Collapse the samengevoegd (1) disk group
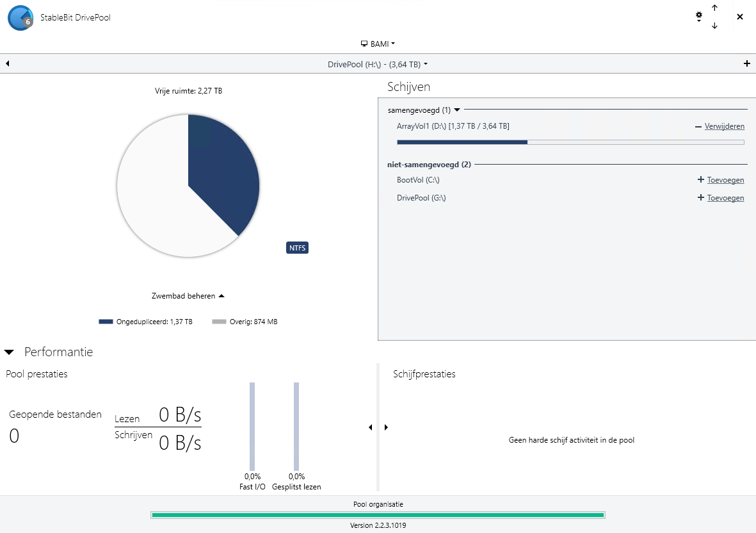756x533 pixels. [457, 110]
